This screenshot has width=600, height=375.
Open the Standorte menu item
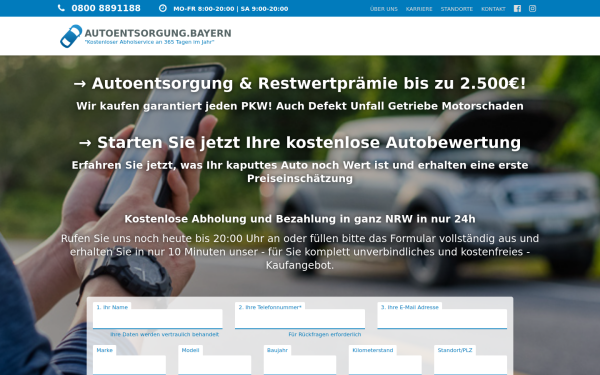[x=457, y=9]
